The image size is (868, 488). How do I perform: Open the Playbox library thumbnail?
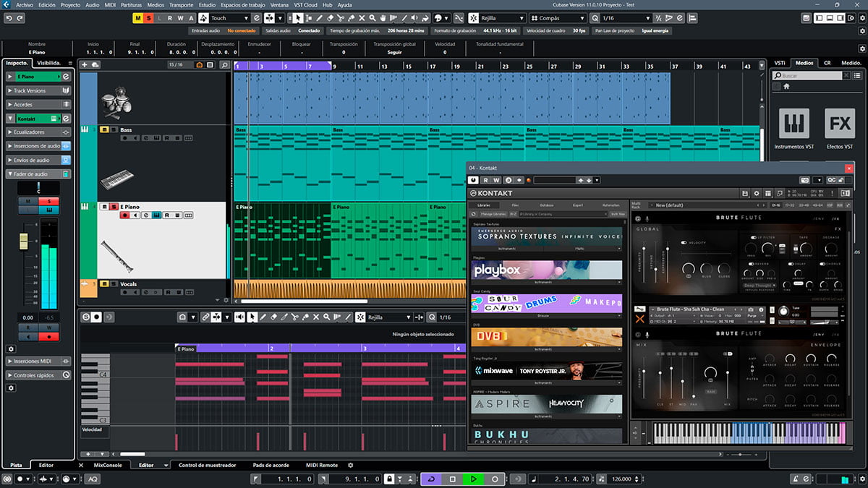(547, 270)
